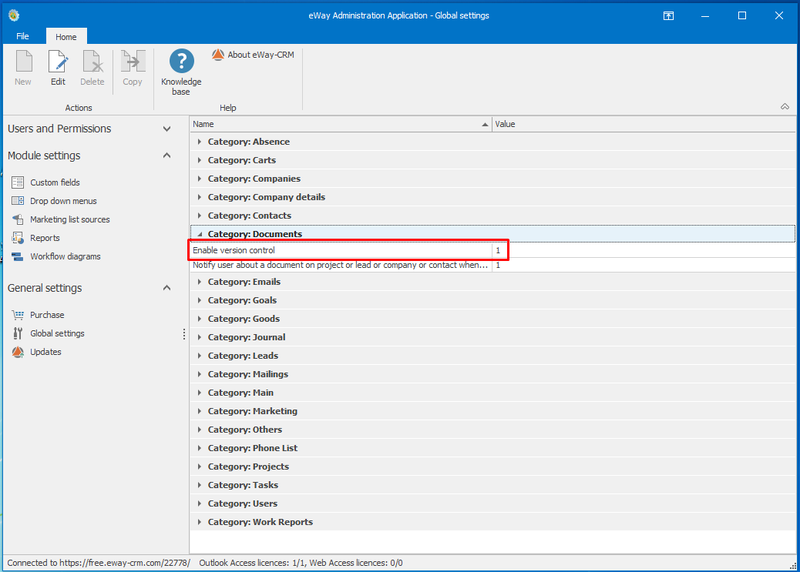Viewport: 800px width, 572px height.
Task: Expand Category: Journal row
Action: click(x=199, y=337)
